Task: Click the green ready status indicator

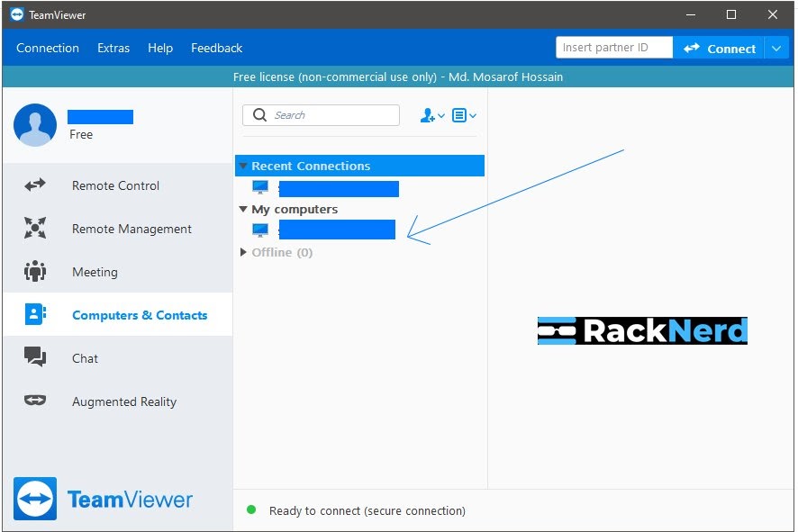Action: tap(251, 509)
